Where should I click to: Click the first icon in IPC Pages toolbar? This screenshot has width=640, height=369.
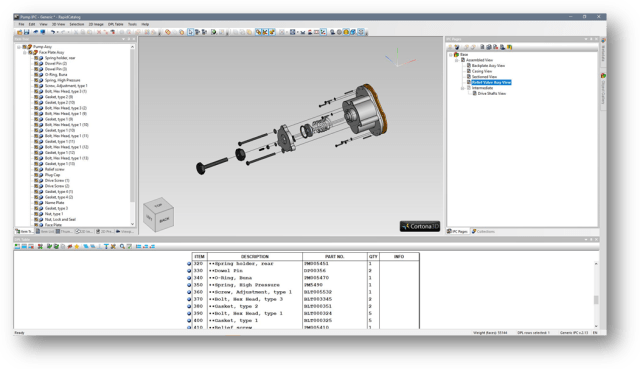point(450,47)
